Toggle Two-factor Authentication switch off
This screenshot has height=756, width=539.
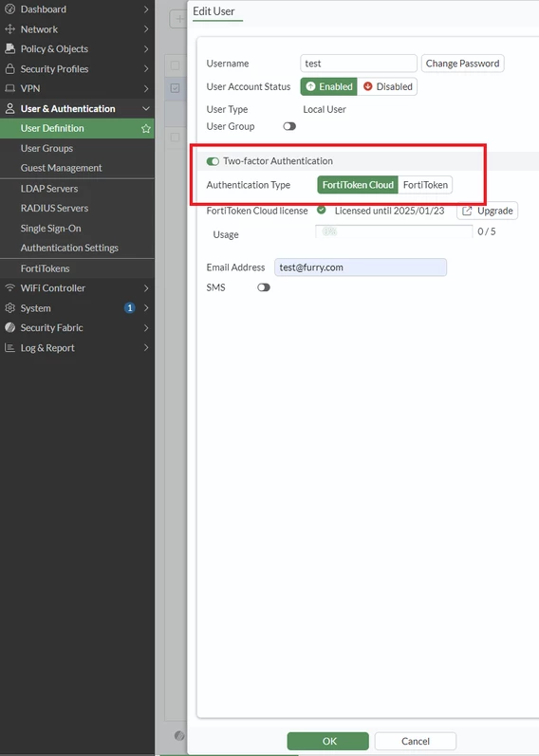[213, 161]
